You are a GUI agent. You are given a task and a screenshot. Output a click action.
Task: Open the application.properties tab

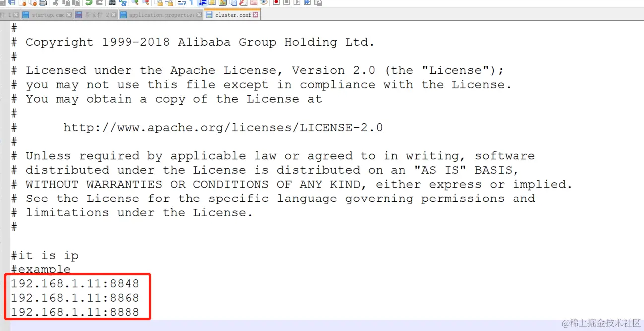click(162, 15)
